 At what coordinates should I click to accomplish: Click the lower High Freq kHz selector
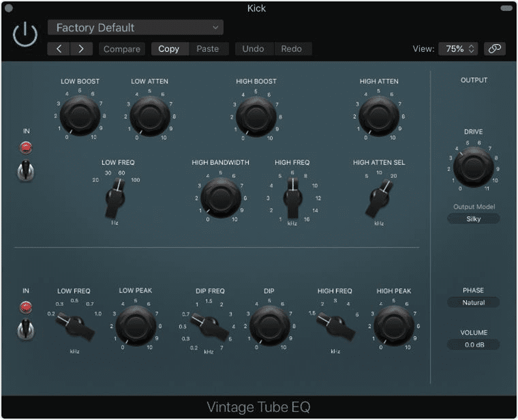click(x=335, y=327)
